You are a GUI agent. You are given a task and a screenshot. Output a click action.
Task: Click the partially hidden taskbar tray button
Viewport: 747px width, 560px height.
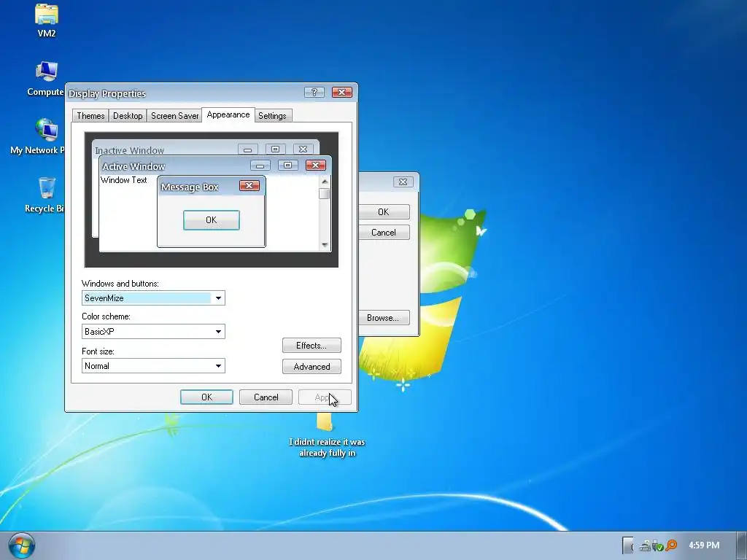coord(628,545)
